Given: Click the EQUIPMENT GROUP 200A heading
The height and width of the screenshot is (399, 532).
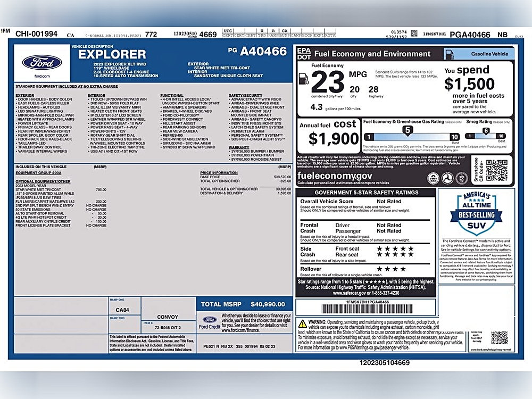Looking at the screenshot, I should 38,173.
